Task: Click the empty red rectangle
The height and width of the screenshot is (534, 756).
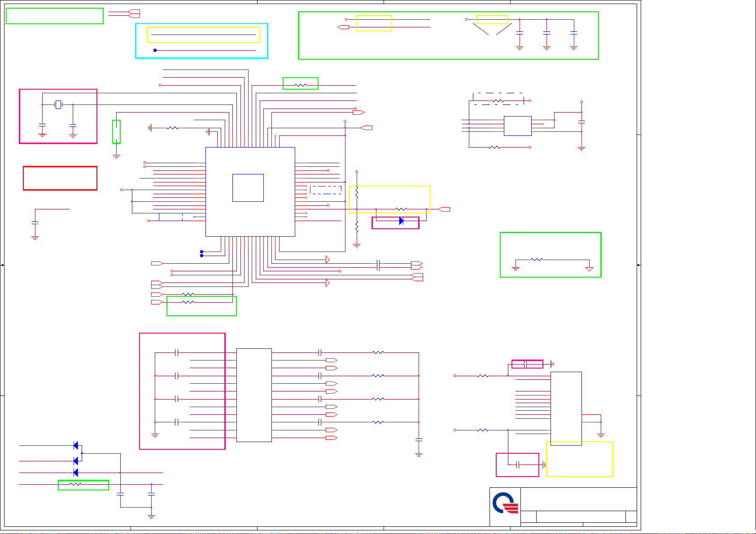Action: pos(60,178)
